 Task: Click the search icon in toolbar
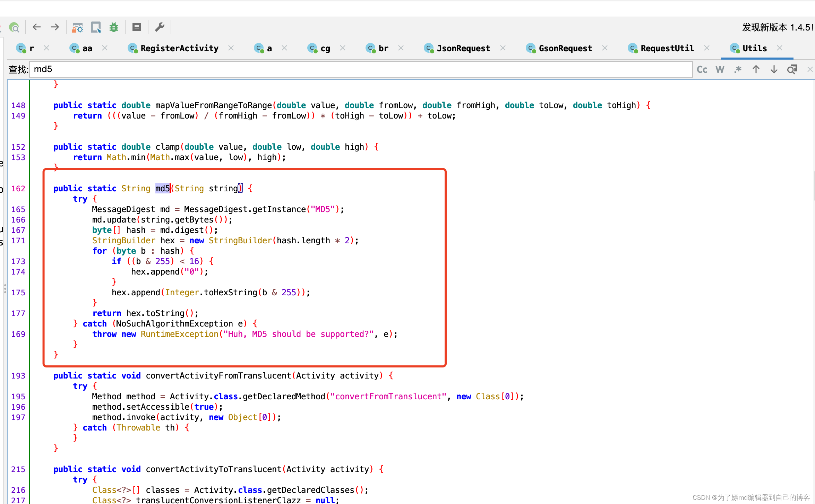click(x=14, y=27)
